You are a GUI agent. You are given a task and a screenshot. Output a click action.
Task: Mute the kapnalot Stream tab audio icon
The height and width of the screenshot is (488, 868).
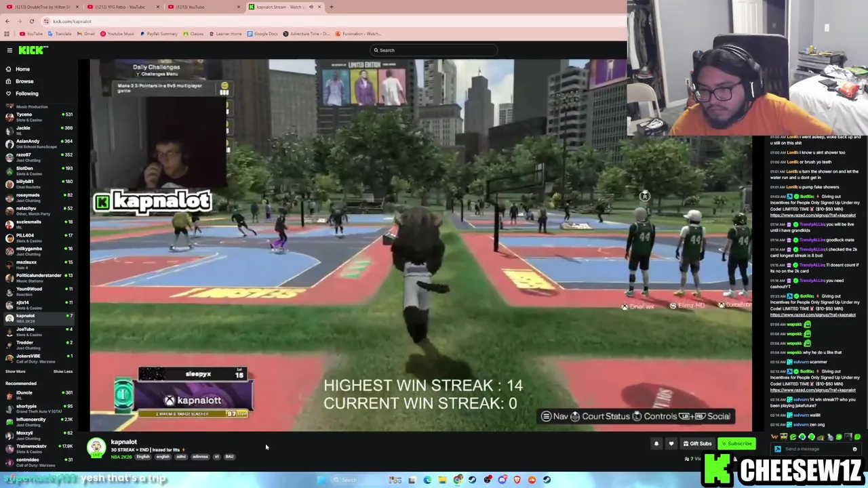(x=311, y=7)
